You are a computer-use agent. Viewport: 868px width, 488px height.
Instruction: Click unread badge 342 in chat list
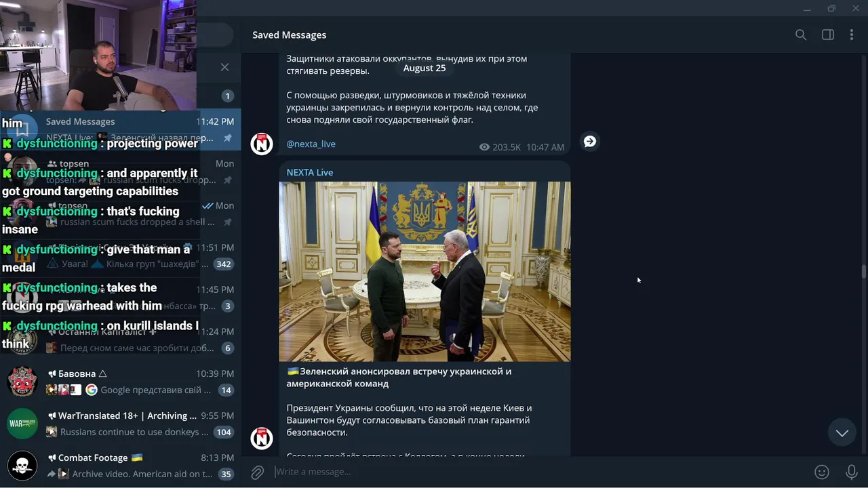(224, 264)
